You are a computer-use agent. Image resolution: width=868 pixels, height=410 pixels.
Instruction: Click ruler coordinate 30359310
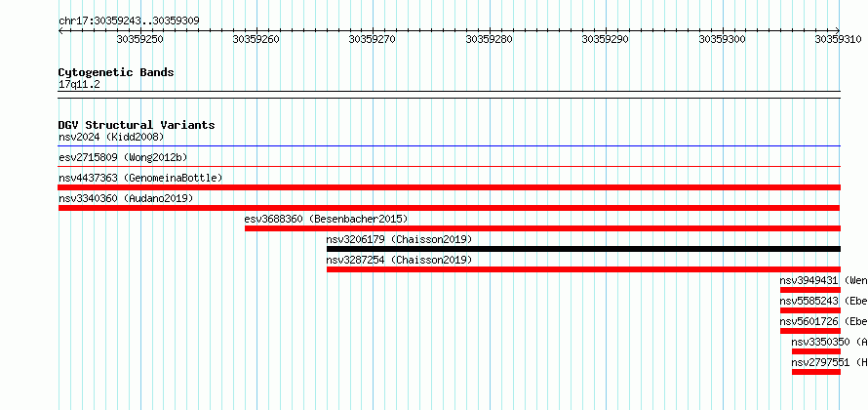click(x=839, y=39)
